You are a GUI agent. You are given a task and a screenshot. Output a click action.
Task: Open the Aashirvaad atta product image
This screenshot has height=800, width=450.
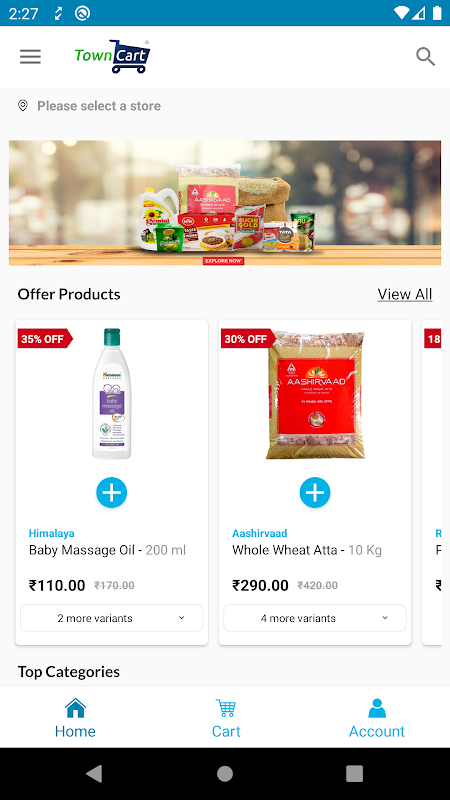[x=315, y=395]
